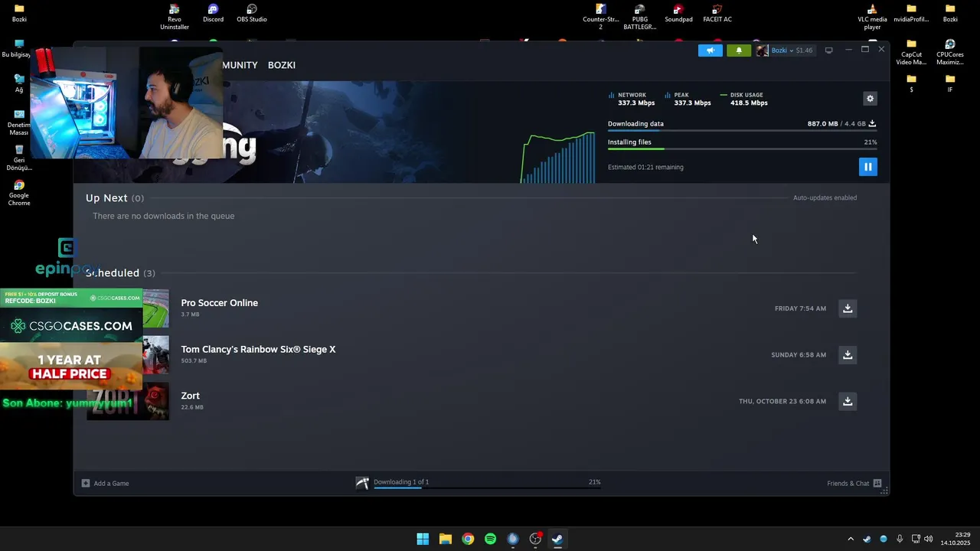Click the Auto-updates enabled label
Image resolution: width=980 pixels, height=551 pixels.
[825, 197]
